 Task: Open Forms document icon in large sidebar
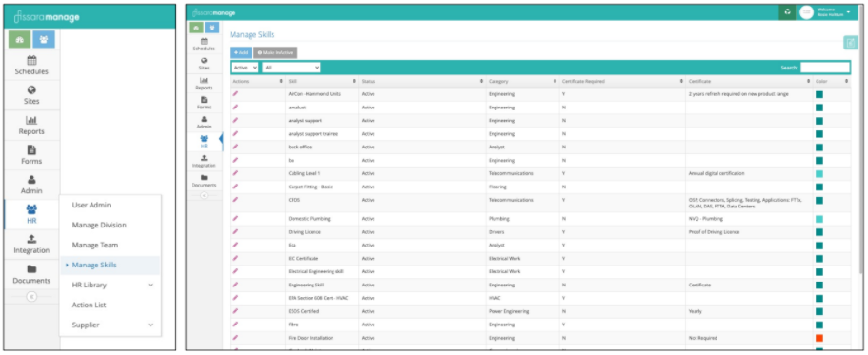tap(31, 149)
